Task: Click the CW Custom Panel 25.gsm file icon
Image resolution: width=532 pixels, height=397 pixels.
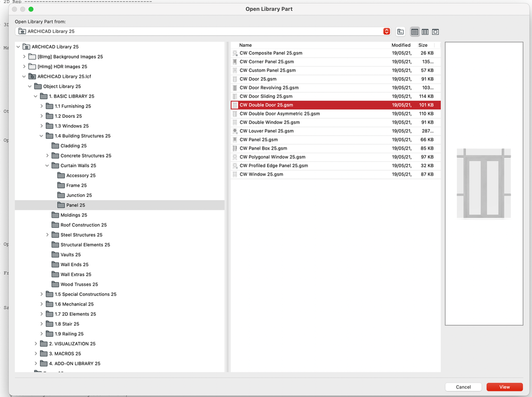Action: pos(235,70)
